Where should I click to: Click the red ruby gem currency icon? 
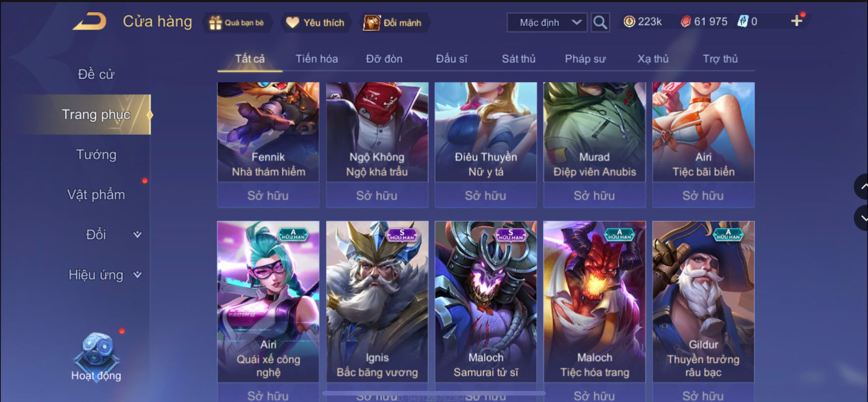[686, 21]
